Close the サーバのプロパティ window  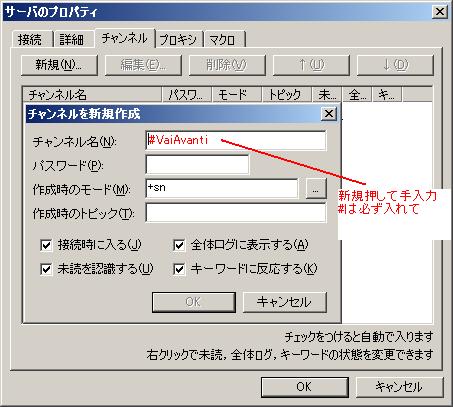(439, 12)
